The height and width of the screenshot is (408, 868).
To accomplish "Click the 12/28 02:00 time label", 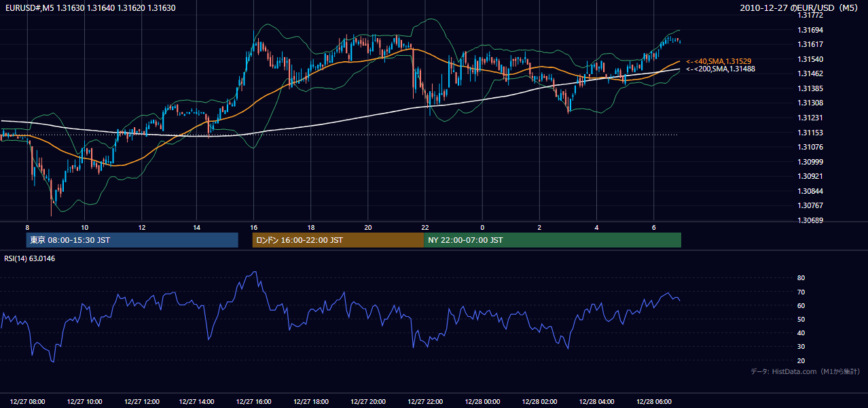I will click(x=539, y=402).
